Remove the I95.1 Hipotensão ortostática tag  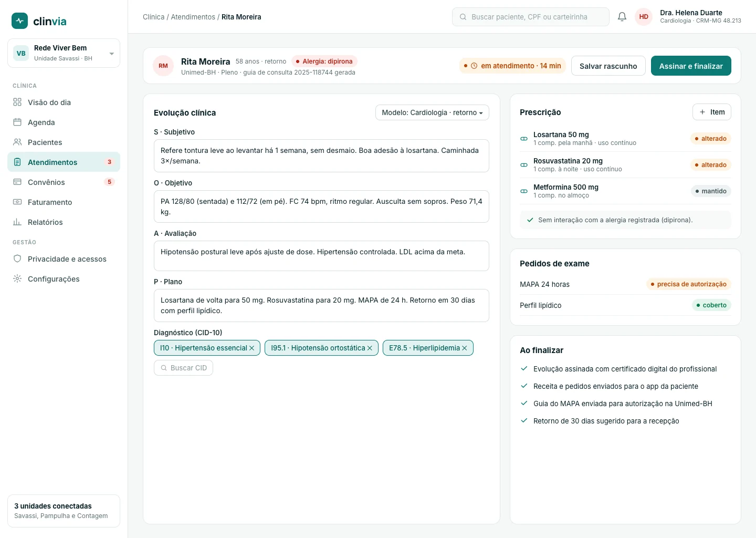pos(370,348)
